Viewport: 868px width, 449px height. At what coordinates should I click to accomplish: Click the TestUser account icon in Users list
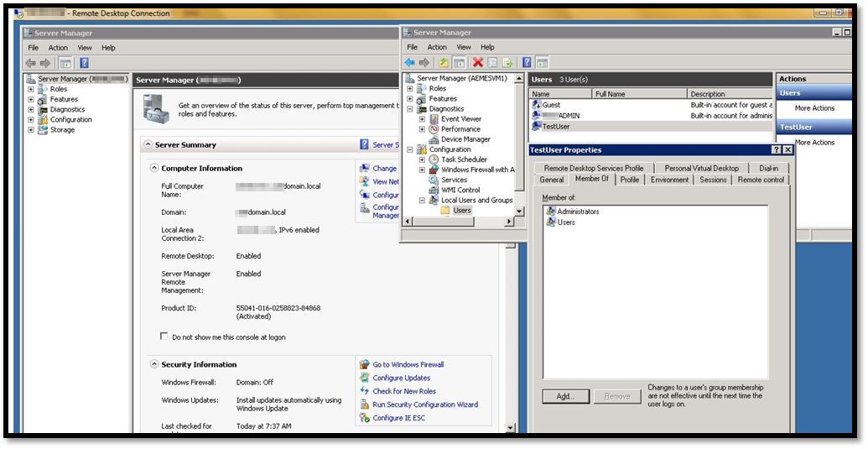[x=536, y=126]
